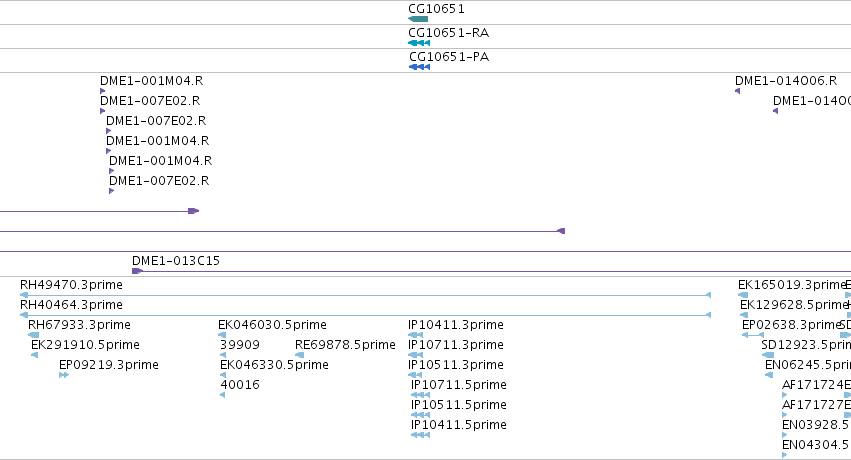Viewport: 851px width, 460px height.
Task: Click the IP10711.3prime label
Action: (x=456, y=345)
